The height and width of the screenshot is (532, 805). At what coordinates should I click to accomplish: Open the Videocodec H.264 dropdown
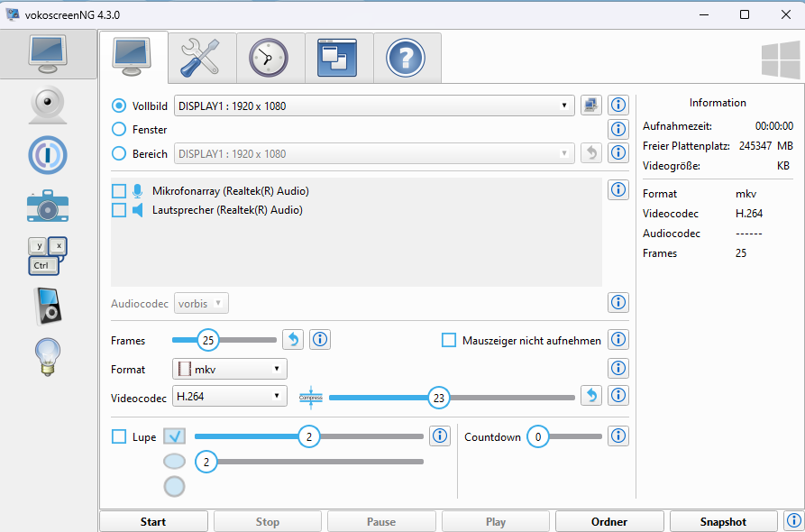(x=230, y=396)
